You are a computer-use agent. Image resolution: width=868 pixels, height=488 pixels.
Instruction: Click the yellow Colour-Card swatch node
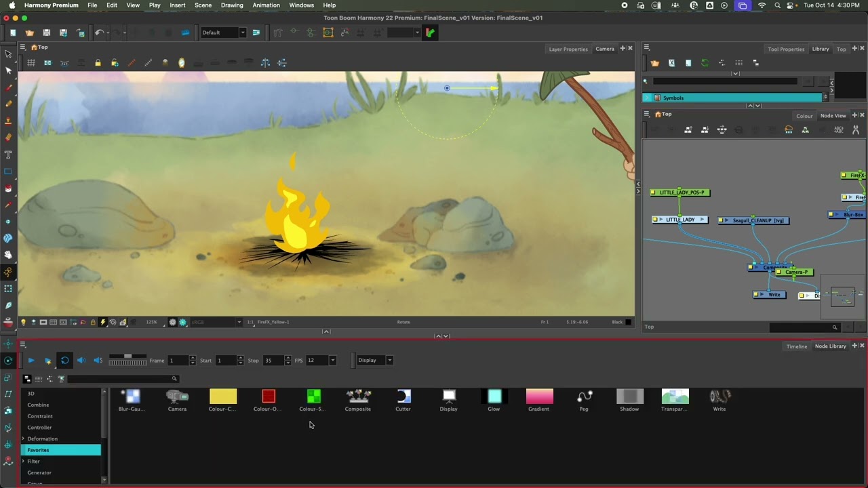pos(223,396)
